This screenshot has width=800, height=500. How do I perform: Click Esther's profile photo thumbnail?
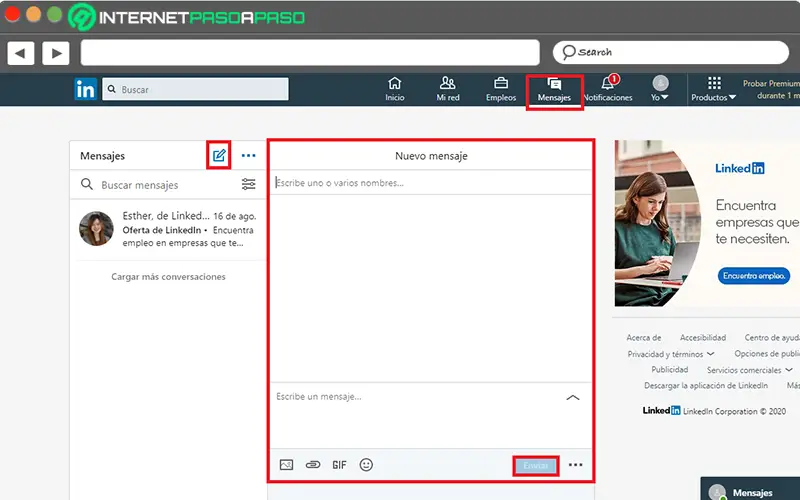coord(96,229)
